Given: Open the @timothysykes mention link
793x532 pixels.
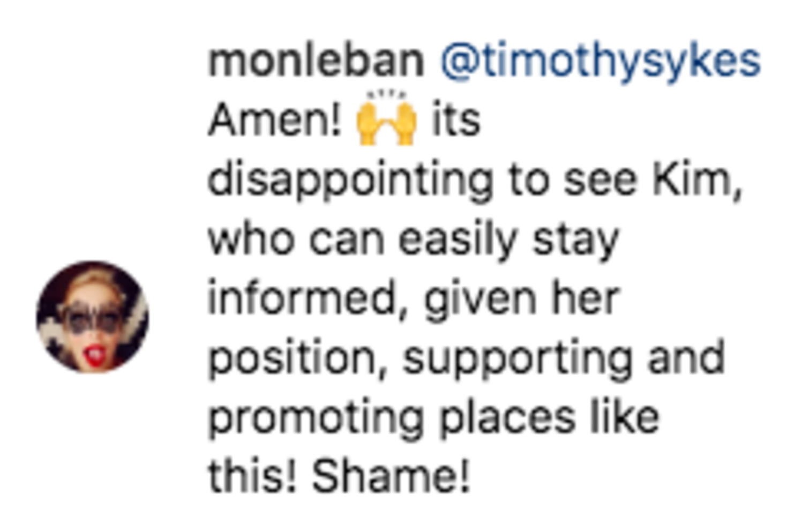Looking at the screenshot, I should coord(600,61).
